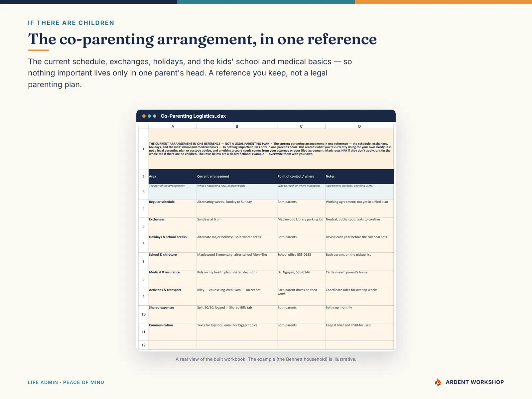Click the co-parenting arrangement page heading
Image resolution: width=532 pixels, height=399 pixels.
coord(202,39)
